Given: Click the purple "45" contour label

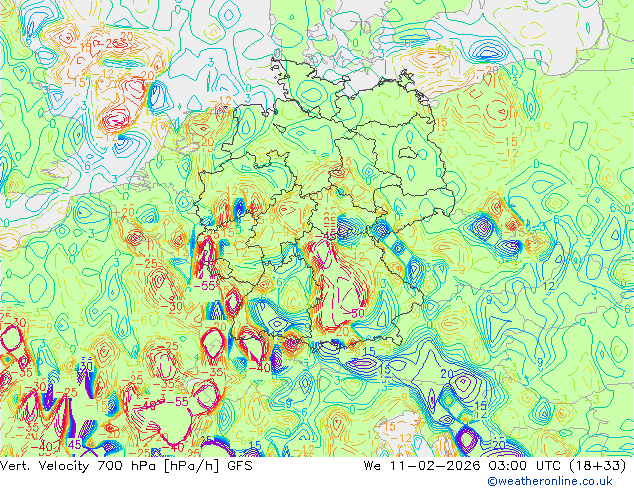Looking at the screenshot, I should coord(75,444).
